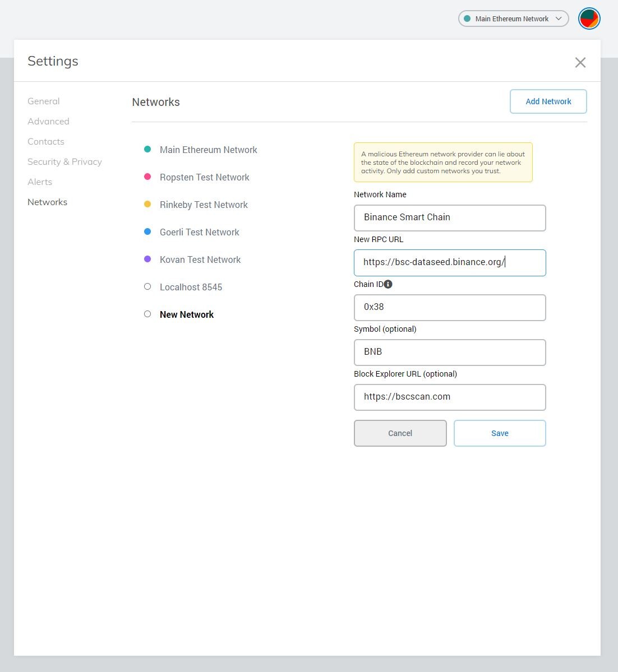Click the teal Main Ethereum Network dot
This screenshot has height=672, width=618.
coord(147,149)
